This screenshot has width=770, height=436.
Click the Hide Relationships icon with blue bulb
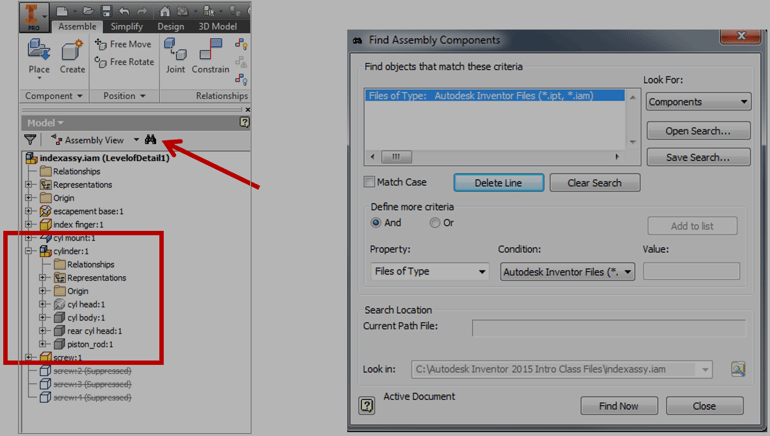(241, 79)
